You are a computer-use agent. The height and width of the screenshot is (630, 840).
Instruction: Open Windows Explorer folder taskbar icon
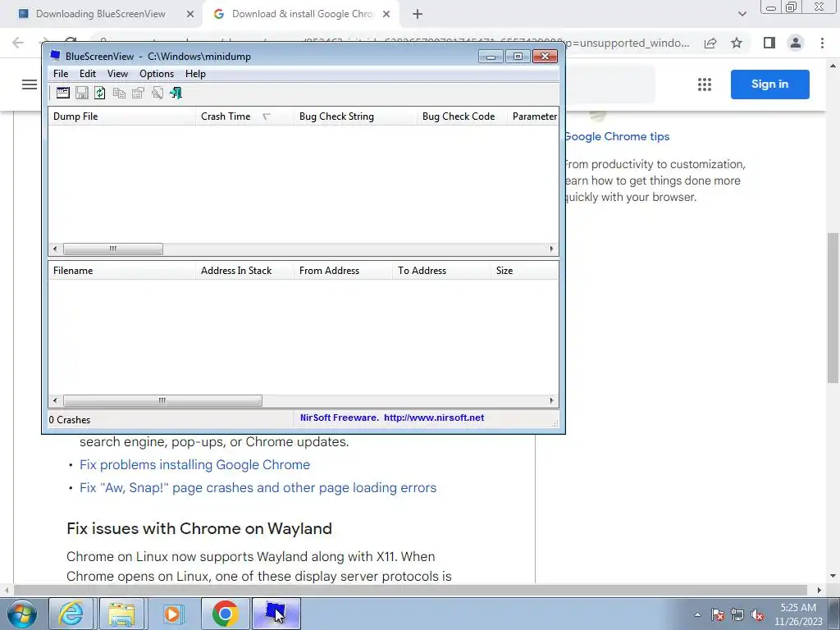[x=121, y=614]
